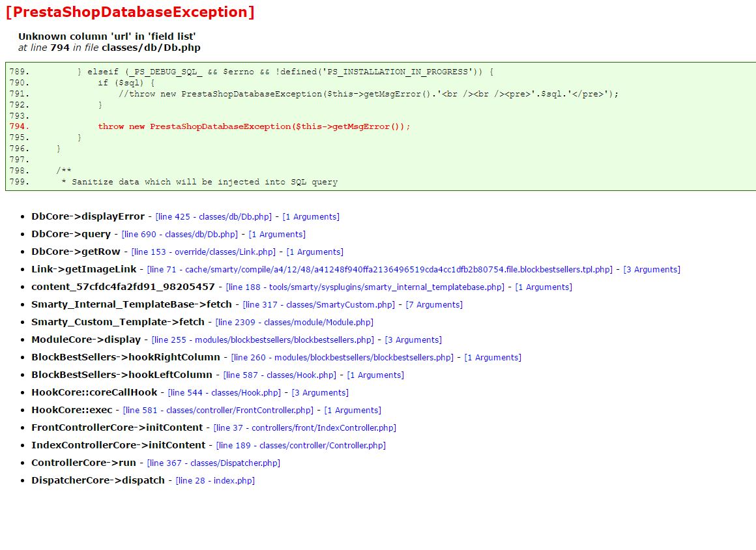
Task: Open line 587 classes/Hook.php link
Action: click(x=280, y=375)
